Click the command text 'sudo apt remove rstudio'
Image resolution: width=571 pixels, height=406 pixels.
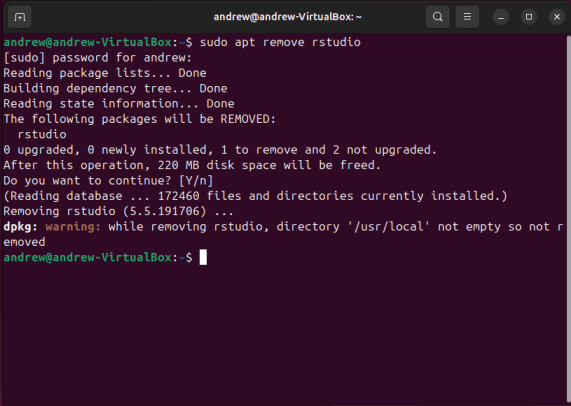pyautogui.click(x=280, y=42)
